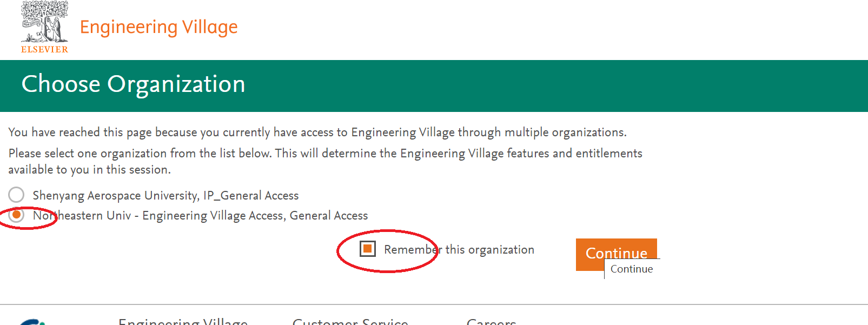Viewport: 868px width, 325px height.
Task: Click the Northeastern Univ - Engineering Village Access label
Action: [200, 216]
